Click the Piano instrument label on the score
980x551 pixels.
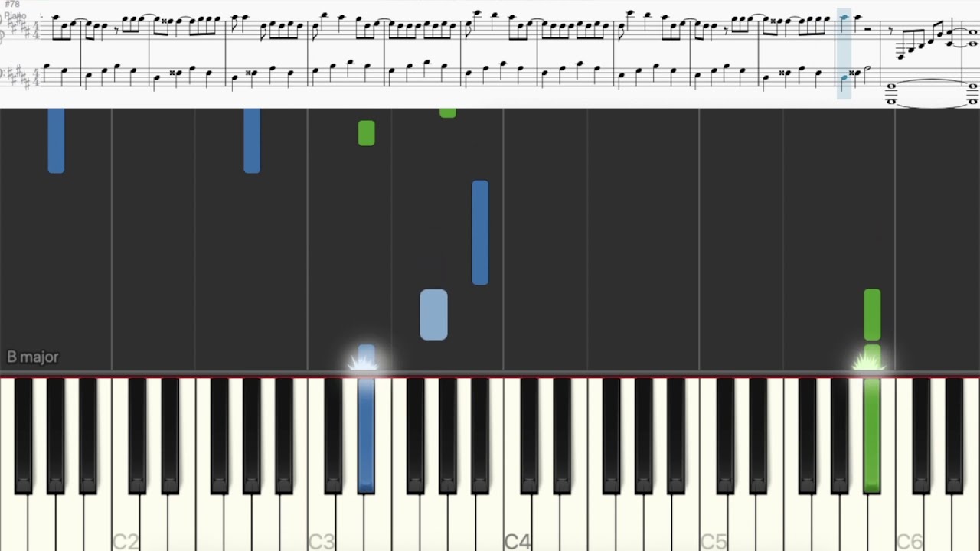pos(14,15)
